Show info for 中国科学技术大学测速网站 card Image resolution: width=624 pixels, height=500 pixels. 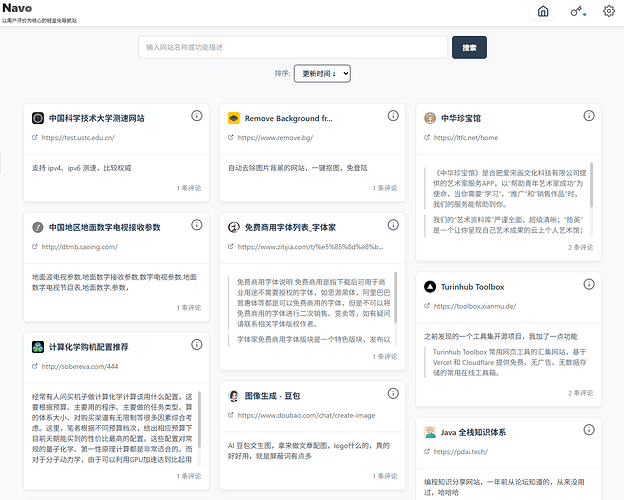click(197, 116)
